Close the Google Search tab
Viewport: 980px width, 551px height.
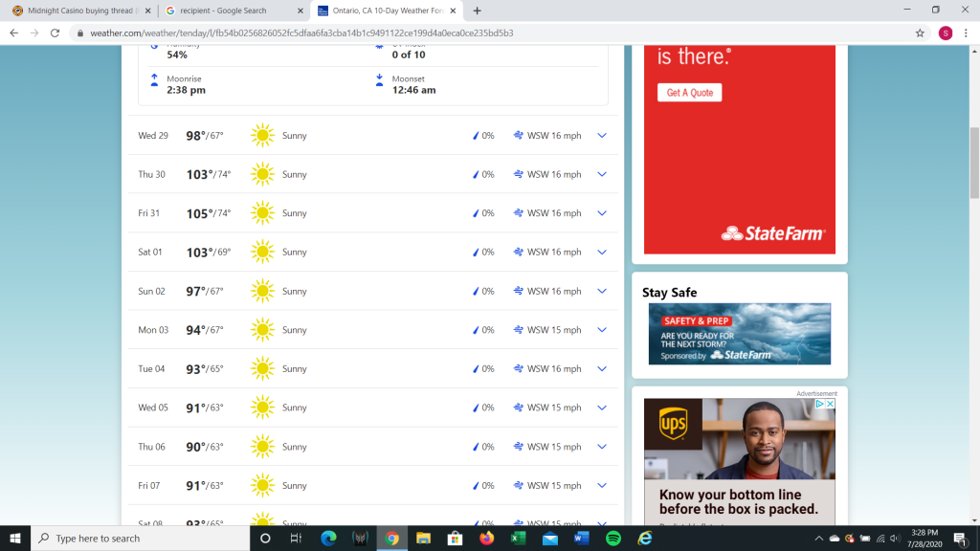pyautogui.click(x=300, y=11)
